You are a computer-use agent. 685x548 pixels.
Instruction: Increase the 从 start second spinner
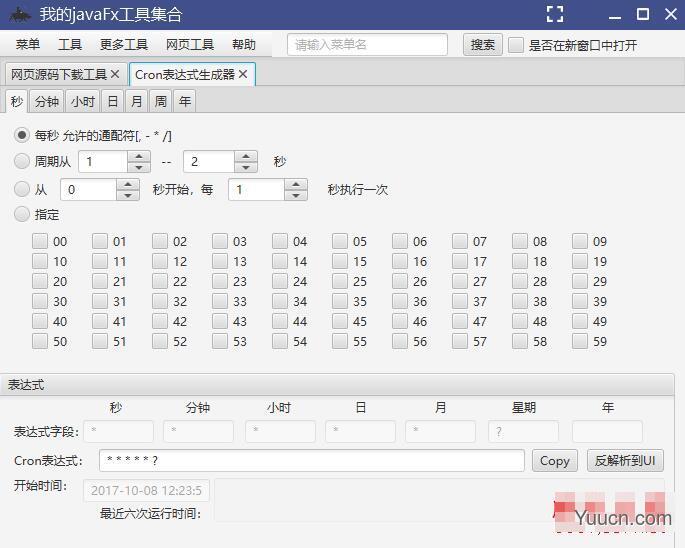click(128, 184)
